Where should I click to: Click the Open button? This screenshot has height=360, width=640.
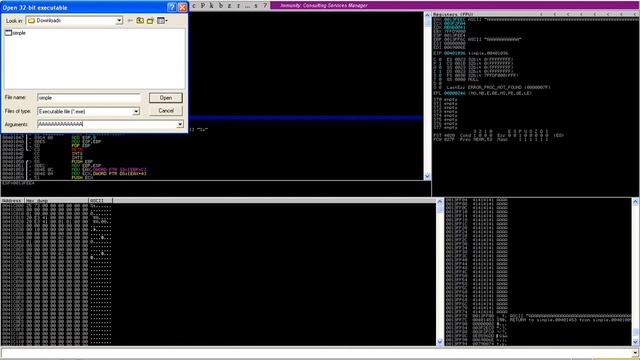tap(166, 98)
